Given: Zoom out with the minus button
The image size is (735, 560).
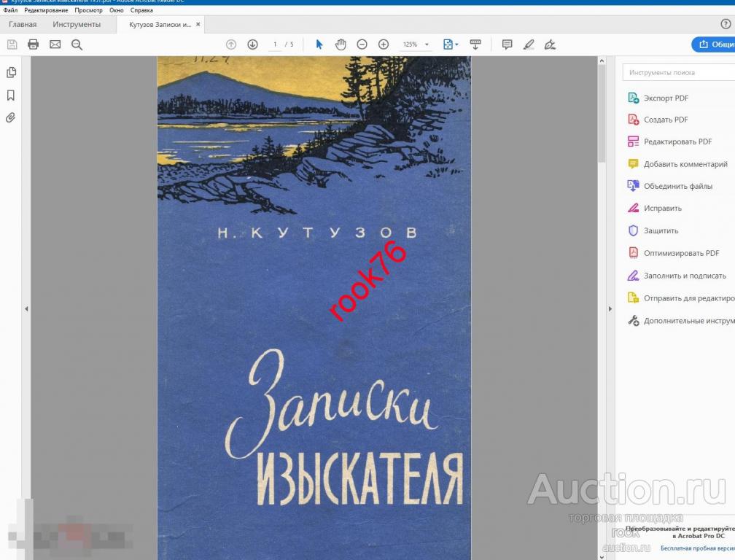Looking at the screenshot, I should click(x=362, y=44).
